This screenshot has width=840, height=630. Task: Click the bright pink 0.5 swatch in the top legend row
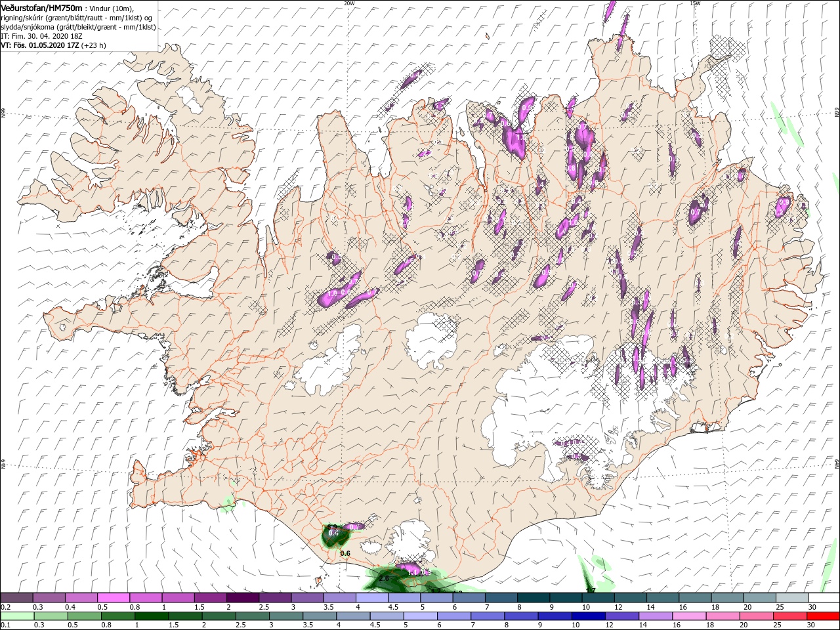click(114, 598)
